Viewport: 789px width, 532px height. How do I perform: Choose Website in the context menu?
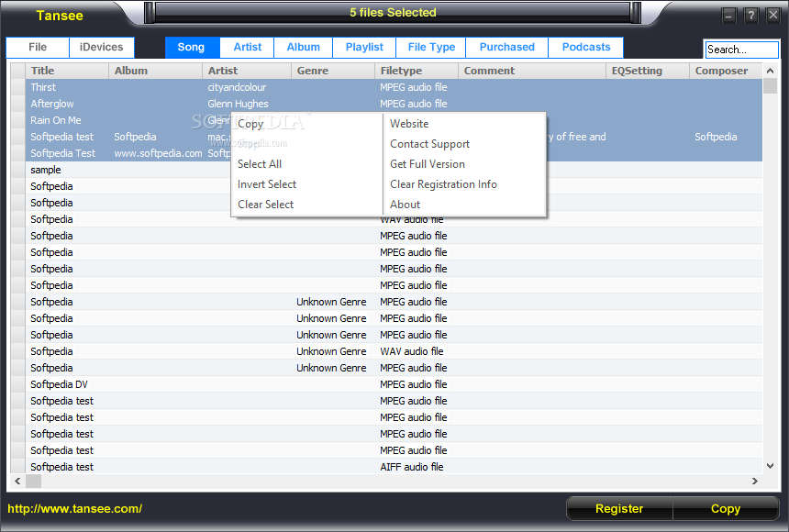pos(409,124)
